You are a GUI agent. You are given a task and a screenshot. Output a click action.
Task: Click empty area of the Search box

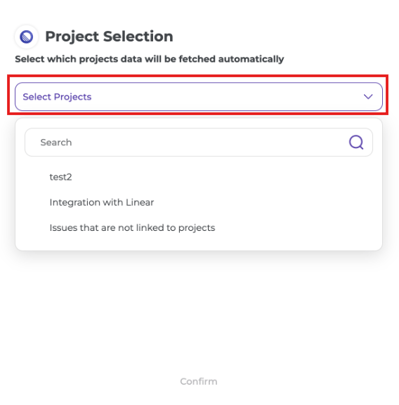click(207, 142)
